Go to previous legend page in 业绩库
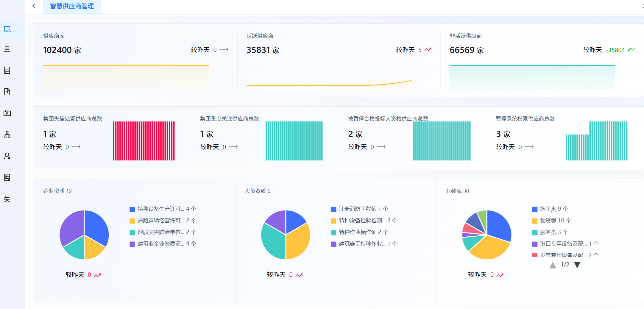The height and width of the screenshot is (309, 644). point(553,265)
